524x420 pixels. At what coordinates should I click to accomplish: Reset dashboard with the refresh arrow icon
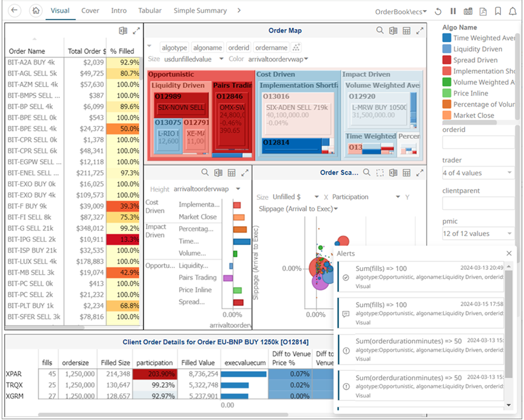point(438,11)
